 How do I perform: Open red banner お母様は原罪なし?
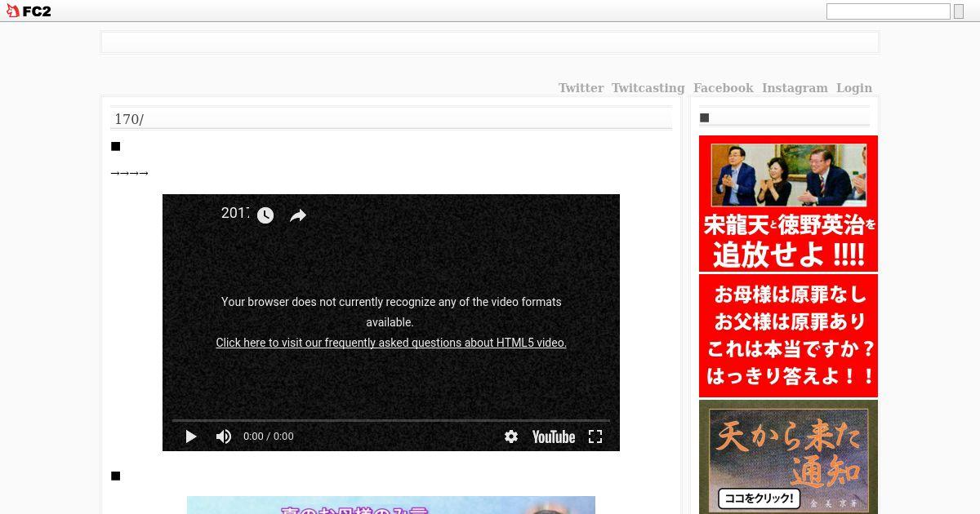point(788,335)
